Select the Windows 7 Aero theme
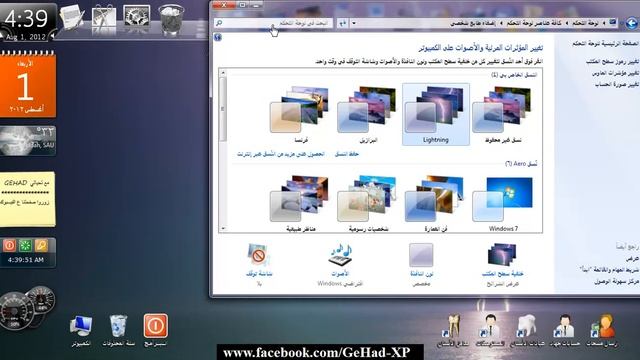640x360 pixels. click(503, 204)
